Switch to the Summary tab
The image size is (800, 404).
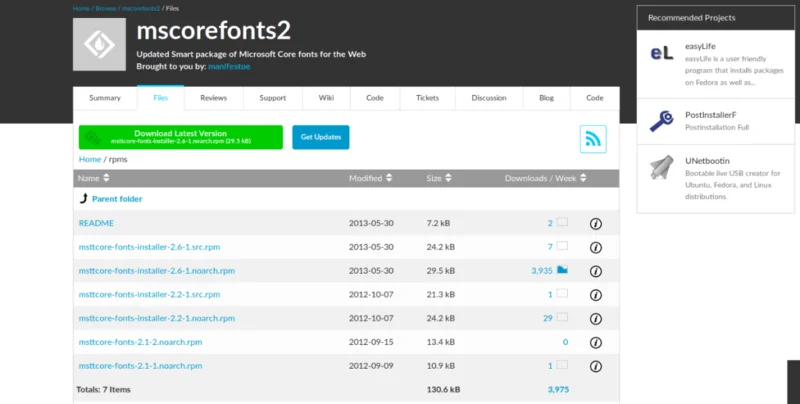coord(105,98)
